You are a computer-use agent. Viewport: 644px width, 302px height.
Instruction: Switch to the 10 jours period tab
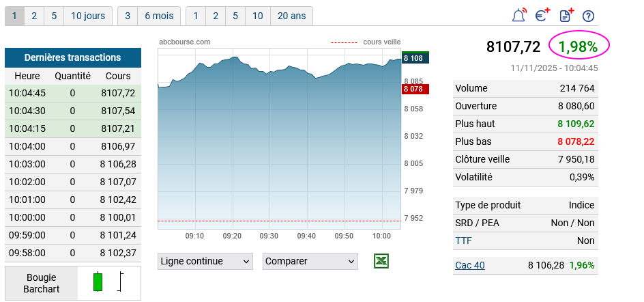88,16
